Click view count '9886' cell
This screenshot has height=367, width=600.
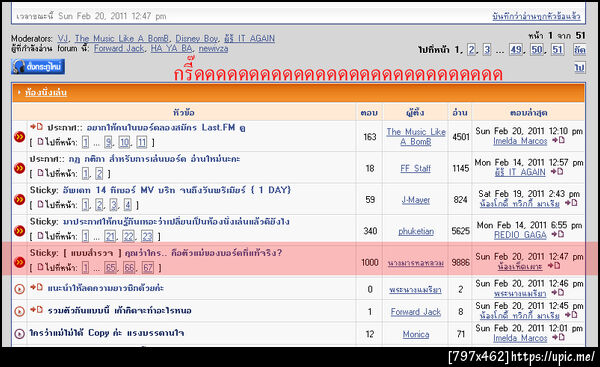460,262
